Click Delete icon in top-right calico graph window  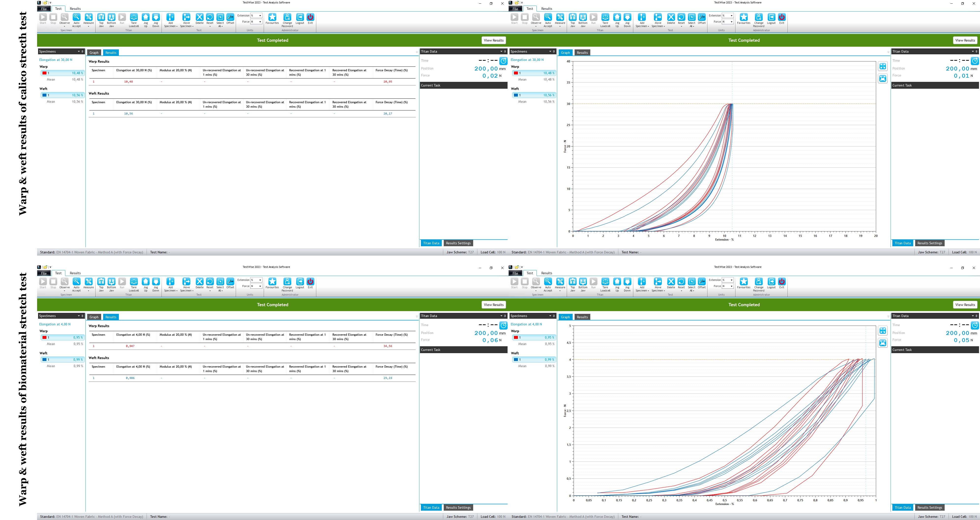[671, 17]
